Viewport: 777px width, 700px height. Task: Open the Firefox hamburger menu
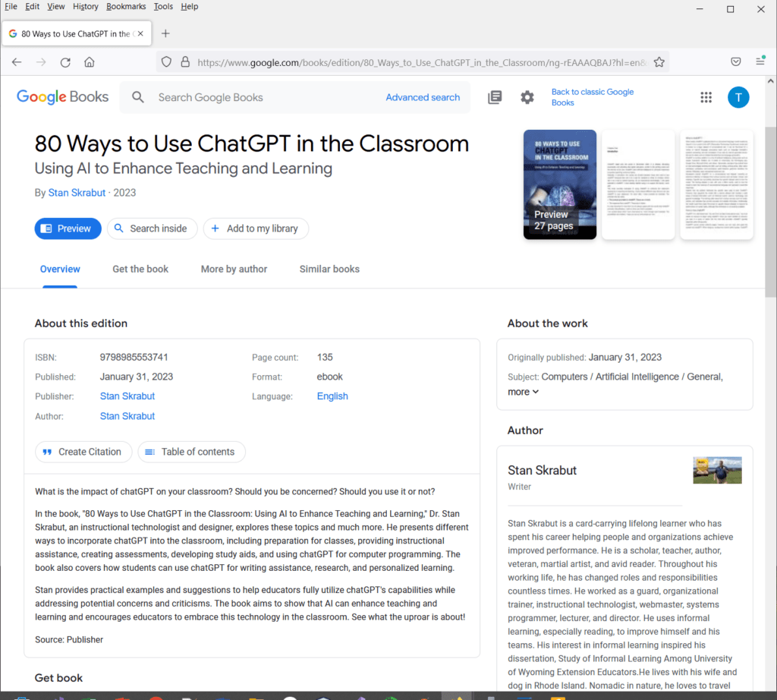coord(760,62)
